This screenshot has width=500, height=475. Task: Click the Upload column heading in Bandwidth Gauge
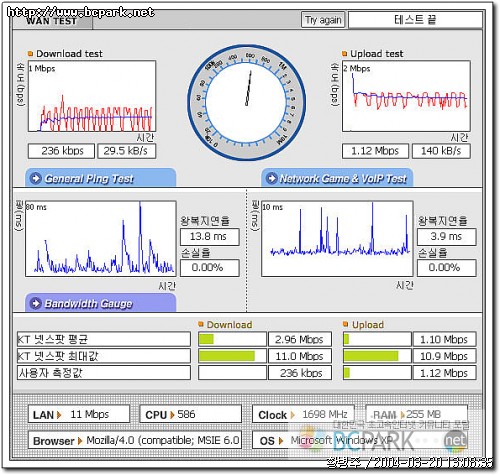(x=368, y=324)
